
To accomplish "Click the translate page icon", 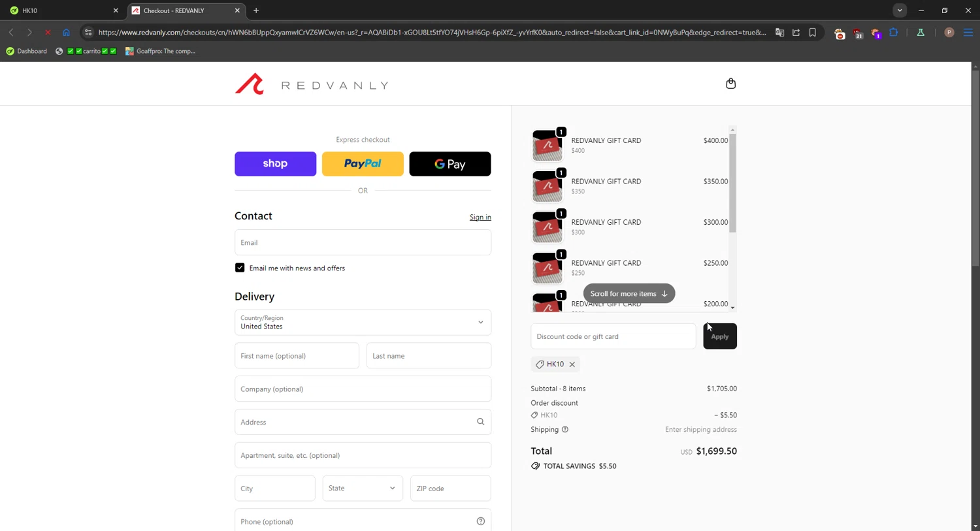I will coord(779,32).
